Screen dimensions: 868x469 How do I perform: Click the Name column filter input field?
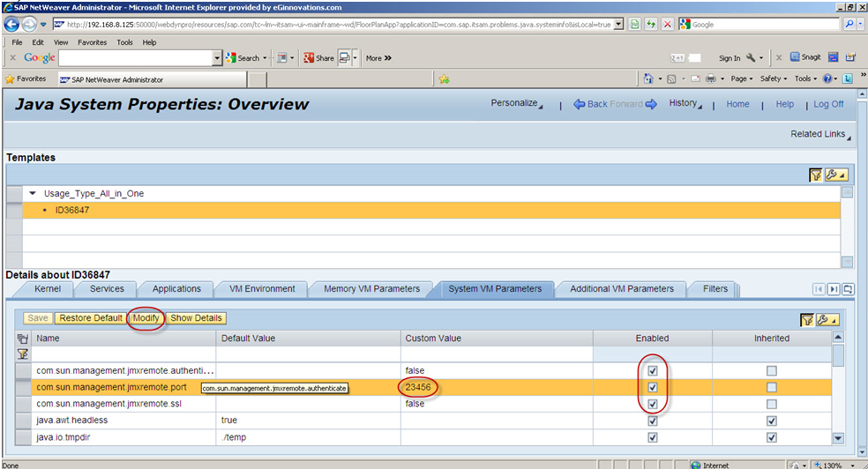point(124,354)
